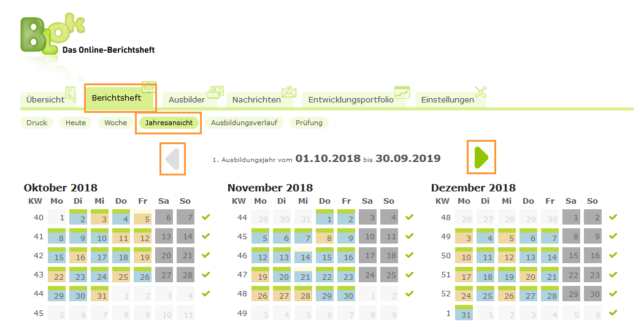The height and width of the screenshot is (335, 644).
Task: Click the envelope icon next to Nachrichten
Action: click(x=289, y=91)
